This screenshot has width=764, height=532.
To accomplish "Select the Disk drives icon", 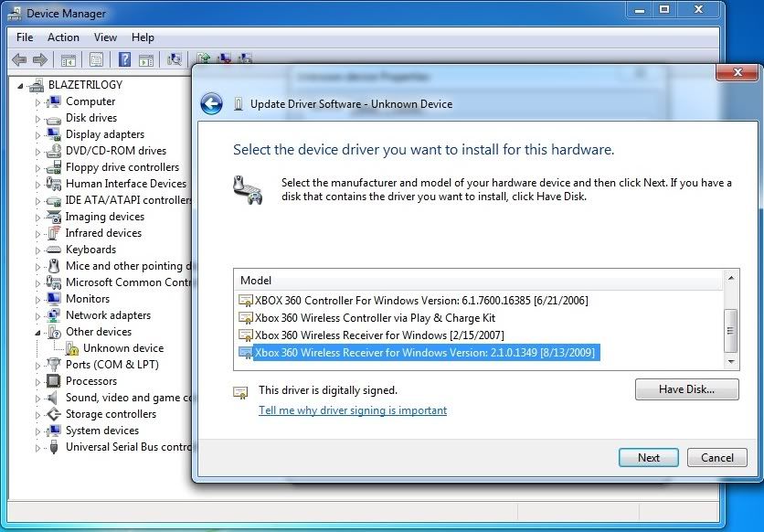I will click(x=54, y=119).
